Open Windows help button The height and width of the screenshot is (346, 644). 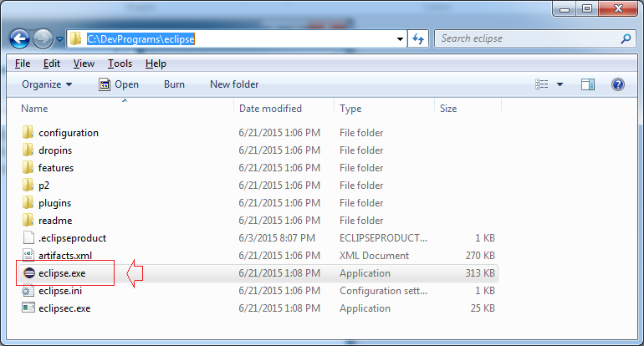pyautogui.click(x=618, y=84)
